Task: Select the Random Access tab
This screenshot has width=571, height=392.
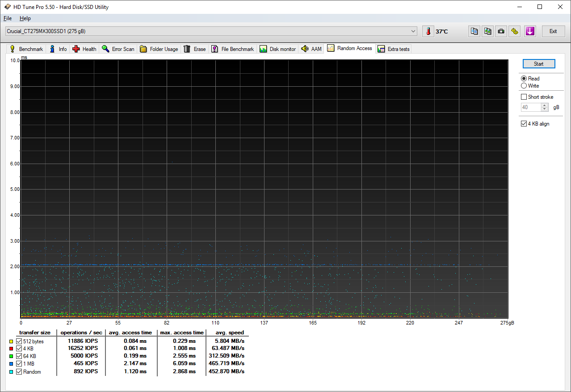Action: pos(350,48)
